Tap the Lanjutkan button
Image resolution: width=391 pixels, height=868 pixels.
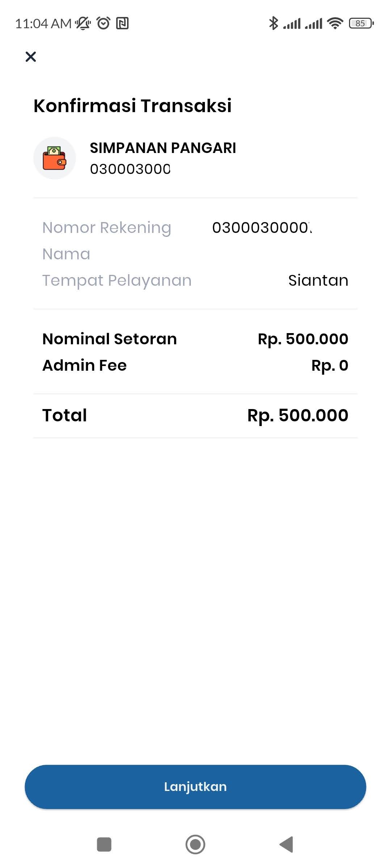[x=195, y=787]
